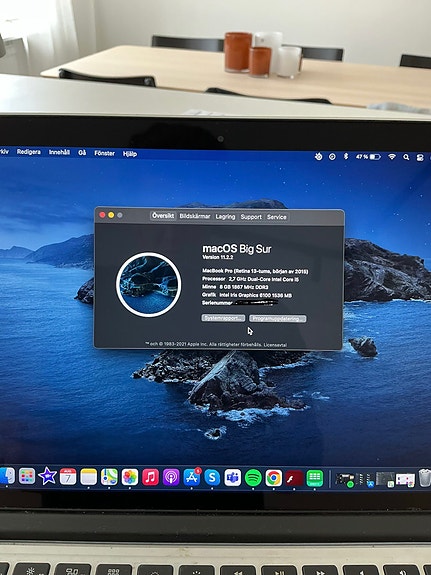This screenshot has width=431, height=575.
Task: Open the Wi-Fi status menu
Action: pyautogui.click(x=392, y=157)
